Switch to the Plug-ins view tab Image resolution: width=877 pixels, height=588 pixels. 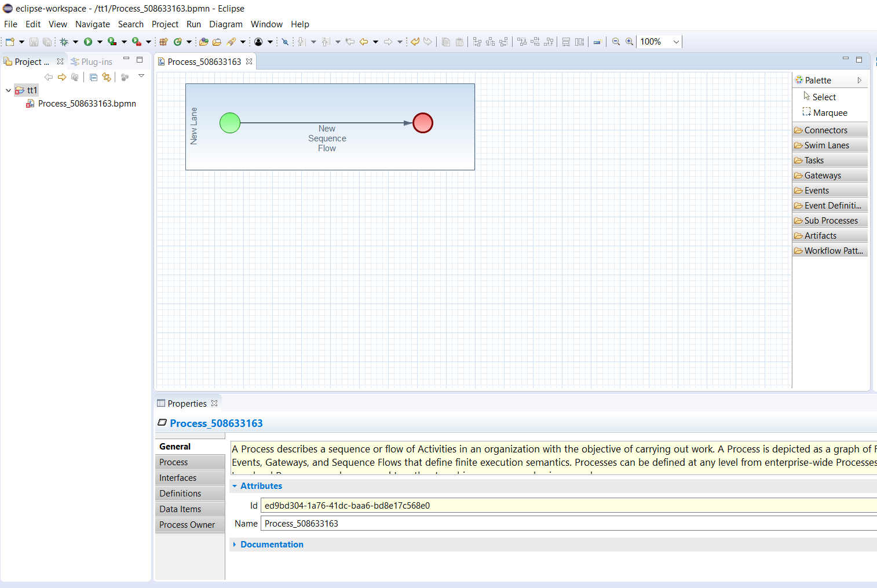tap(92, 61)
